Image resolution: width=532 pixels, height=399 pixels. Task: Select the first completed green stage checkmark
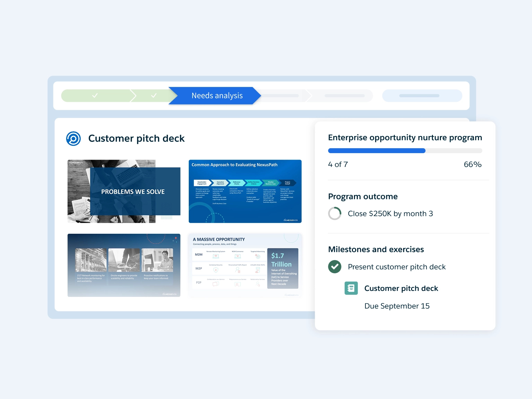pyautogui.click(x=95, y=96)
